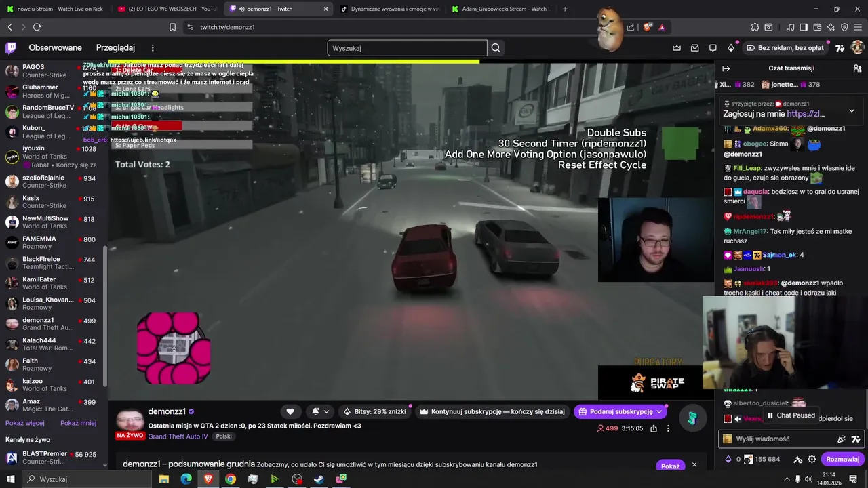Open Steam from the Windows taskbar
This screenshot has height=488, width=868.
[x=319, y=479]
